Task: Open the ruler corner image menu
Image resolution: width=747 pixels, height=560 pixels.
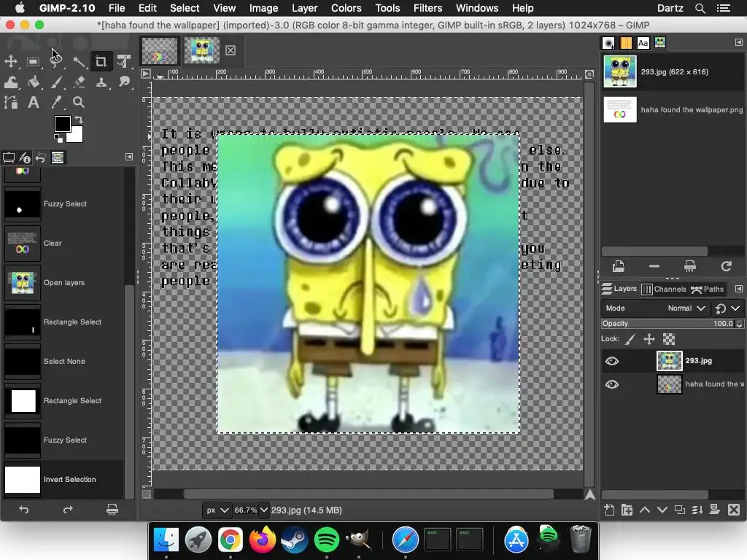Action: click(x=146, y=74)
